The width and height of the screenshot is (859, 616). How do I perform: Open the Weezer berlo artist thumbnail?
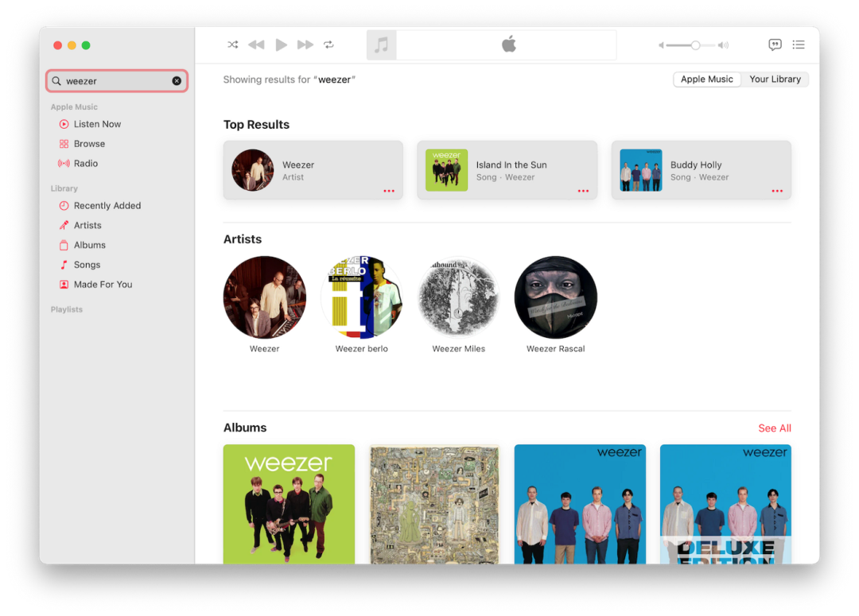click(x=362, y=297)
